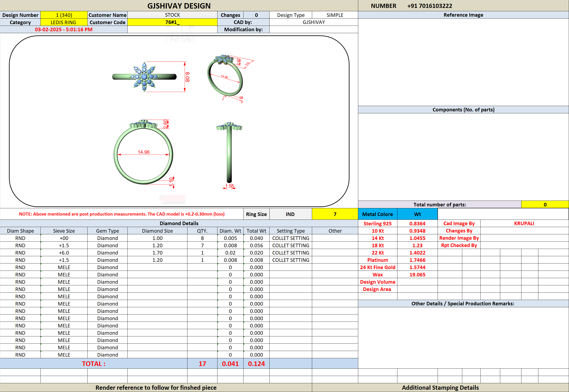This screenshot has height=392, width=569.
Task: Select grand total weight 0.124
Action: (x=256, y=363)
